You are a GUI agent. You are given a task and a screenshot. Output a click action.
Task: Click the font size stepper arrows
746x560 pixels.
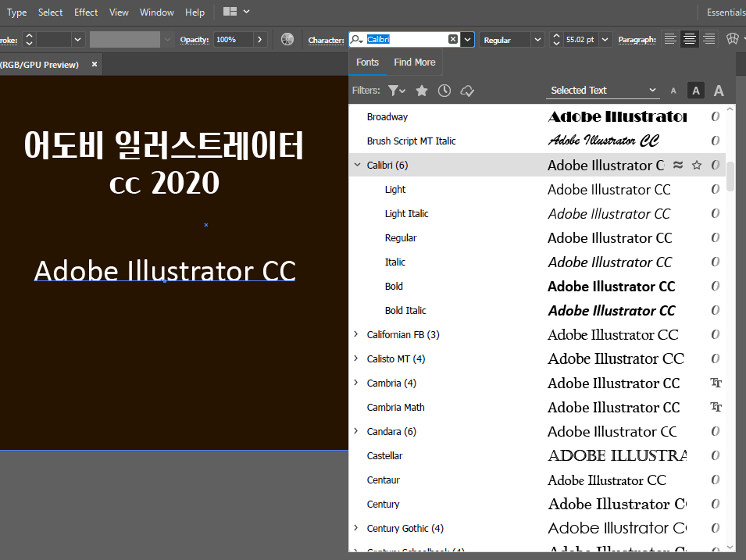tap(556, 40)
